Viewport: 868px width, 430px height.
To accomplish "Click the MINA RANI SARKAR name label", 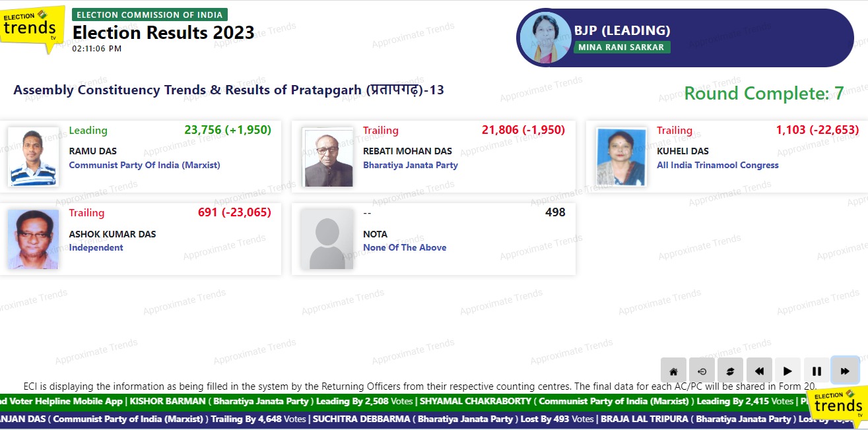I will tap(622, 47).
